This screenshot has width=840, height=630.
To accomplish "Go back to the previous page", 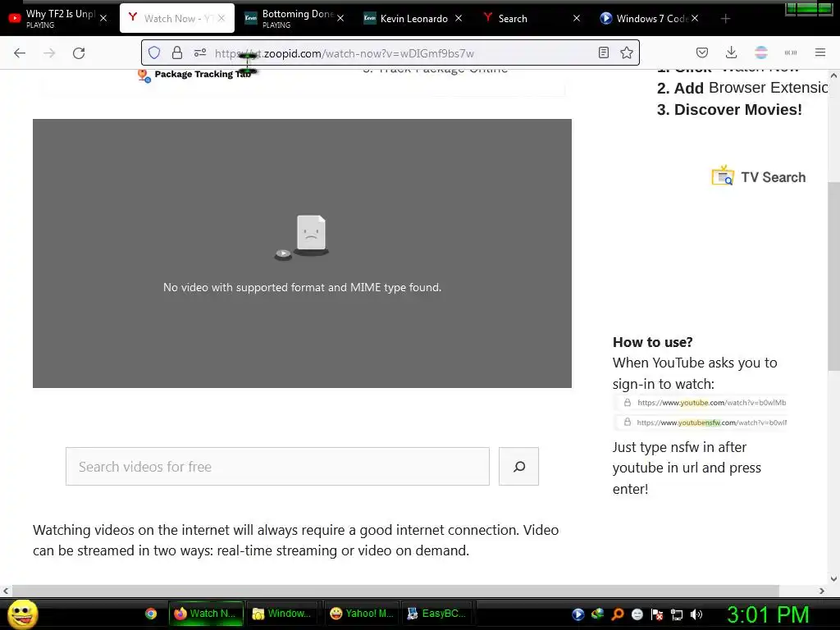I will pyautogui.click(x=20, y=53).
